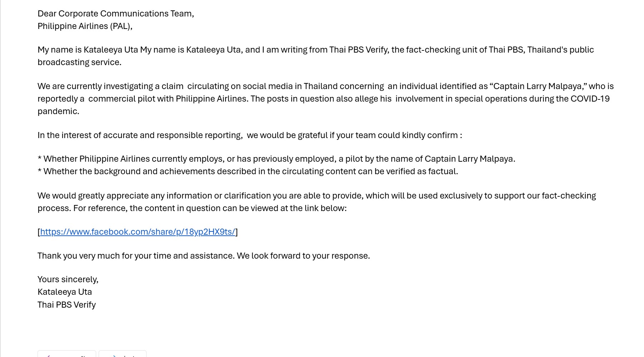Click the 'Philippine Airlines (PAL),' address line
Viewport: 644px width, 357px height.
(x=85, y=26)
